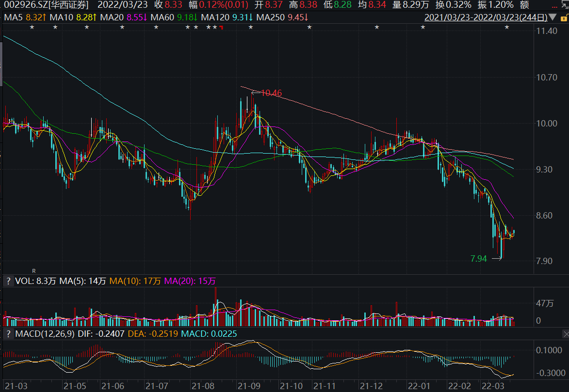
Task: Jump to the 21-03 time axis marker
Action: (16, 386)
